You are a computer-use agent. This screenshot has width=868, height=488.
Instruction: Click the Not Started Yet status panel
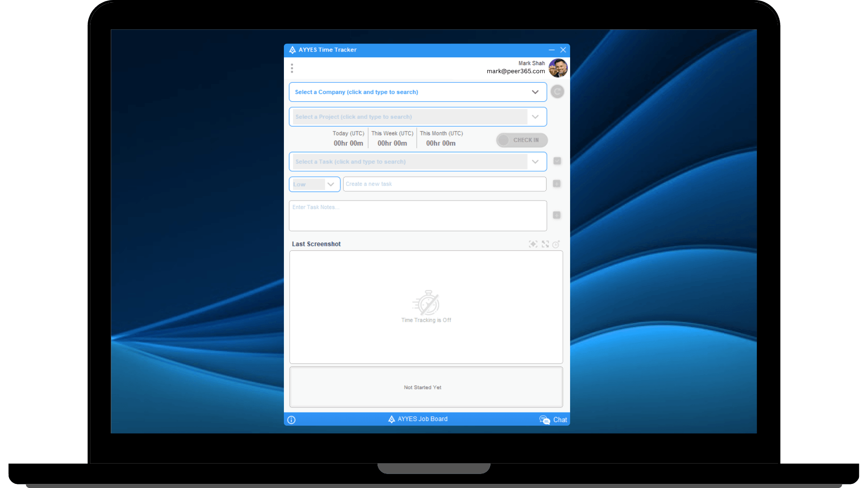click(426, 387)
